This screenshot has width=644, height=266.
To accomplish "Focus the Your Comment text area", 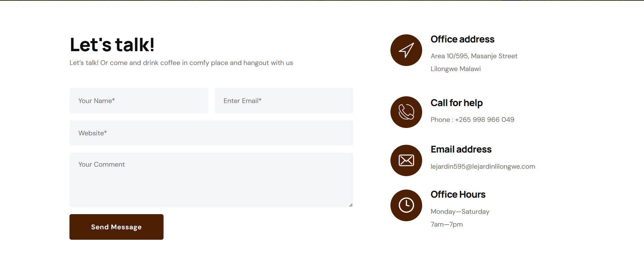I will [x=211, y=180].
